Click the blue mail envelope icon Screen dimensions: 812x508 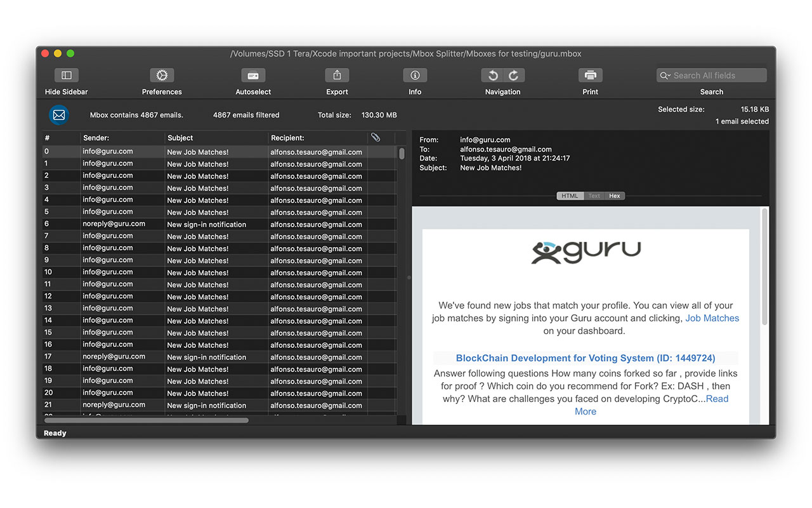point(59,115)
